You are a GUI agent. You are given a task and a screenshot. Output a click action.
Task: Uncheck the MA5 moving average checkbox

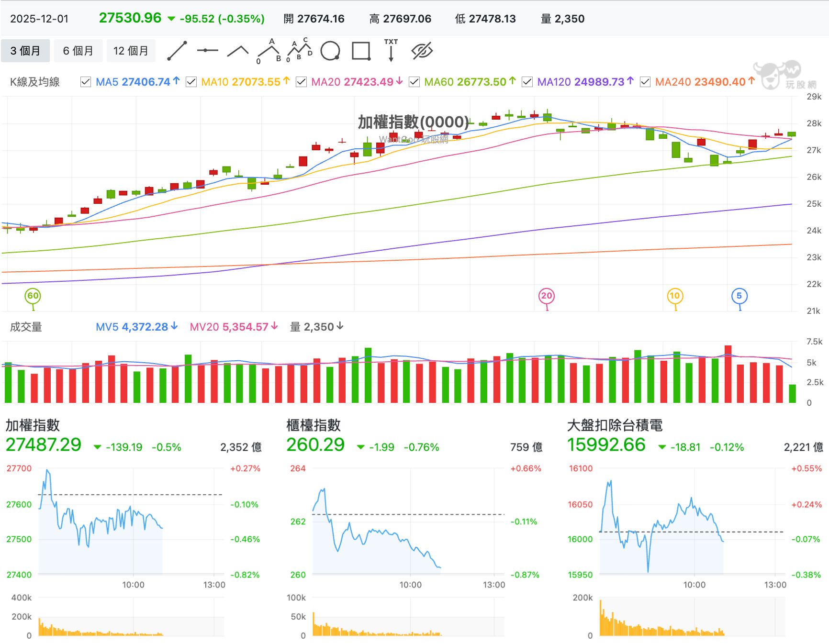[x=86, y=82]
